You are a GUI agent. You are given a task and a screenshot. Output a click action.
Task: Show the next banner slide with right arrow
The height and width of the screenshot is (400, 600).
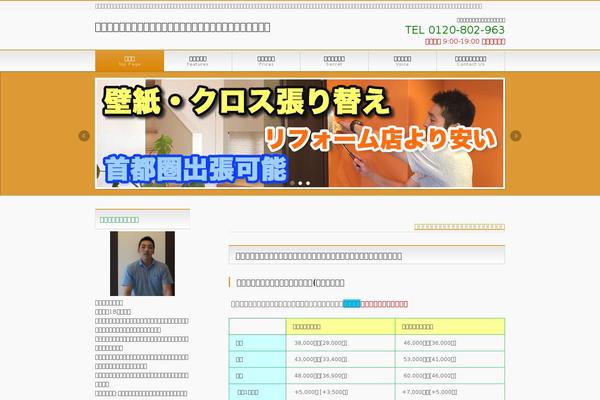pyautogui.click(x=515, y=136)
